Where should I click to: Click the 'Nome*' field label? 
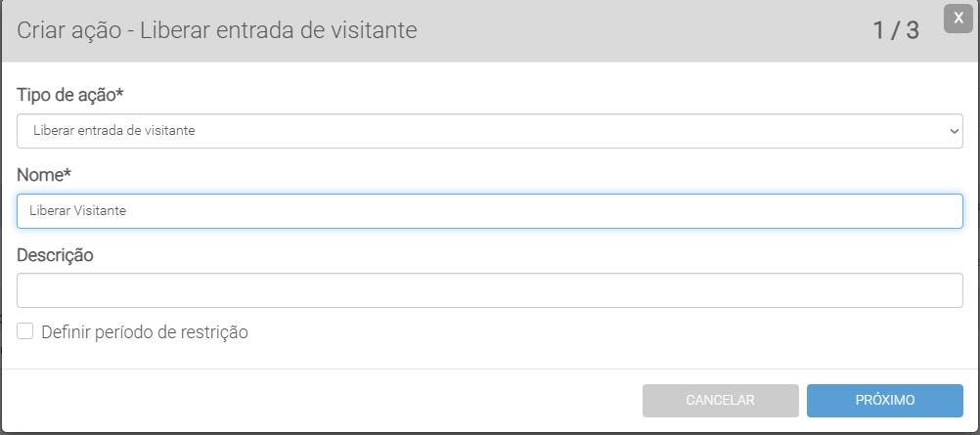44,175
